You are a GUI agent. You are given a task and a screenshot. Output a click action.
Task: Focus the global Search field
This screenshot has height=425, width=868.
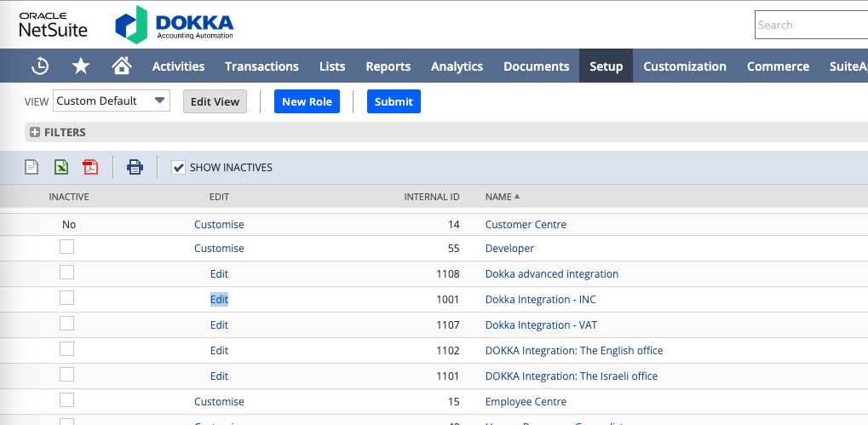point(811,25)
